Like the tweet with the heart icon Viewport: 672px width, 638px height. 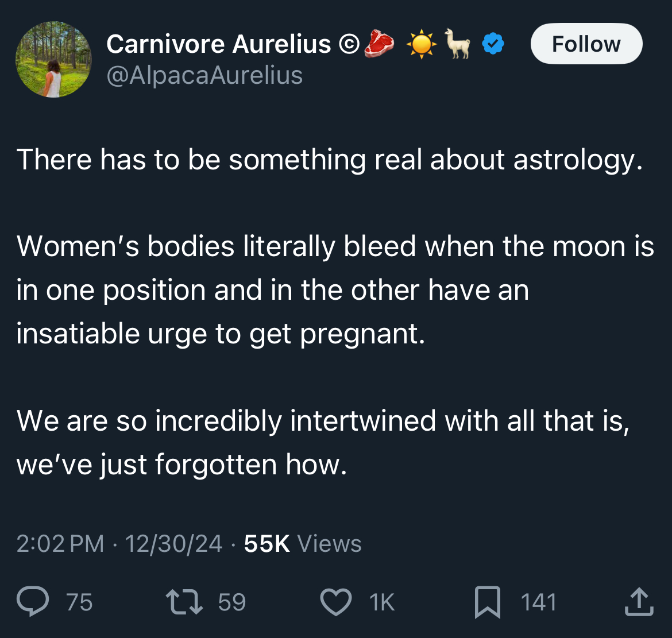pyautogui.click(x=336, y=602)
